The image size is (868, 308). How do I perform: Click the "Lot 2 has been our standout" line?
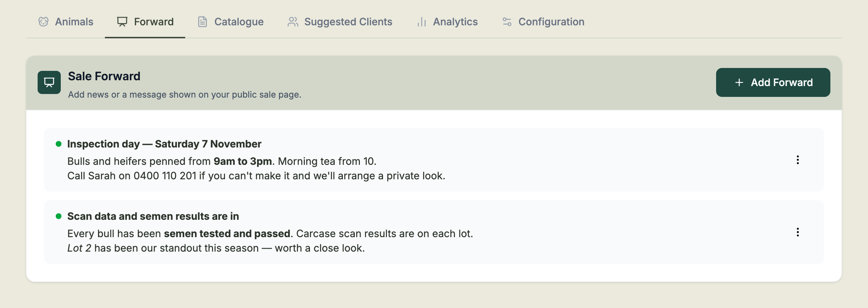[216, 248]
